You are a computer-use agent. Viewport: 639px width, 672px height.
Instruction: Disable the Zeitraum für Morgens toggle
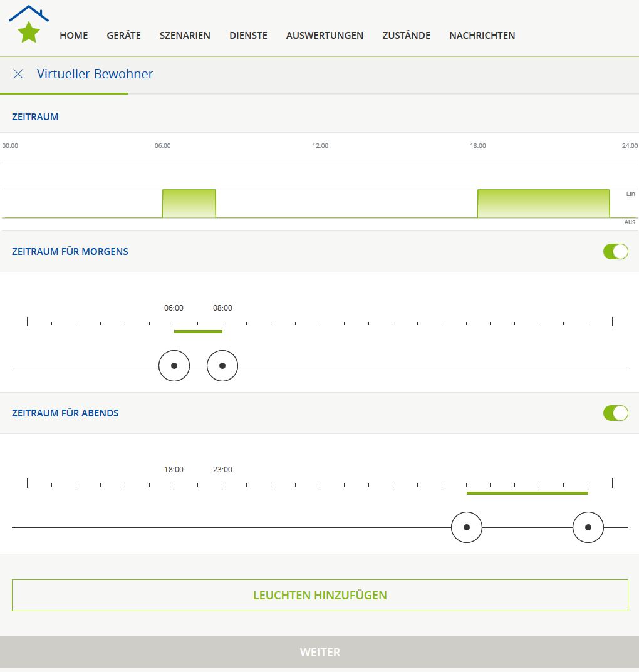coord(615,252)
